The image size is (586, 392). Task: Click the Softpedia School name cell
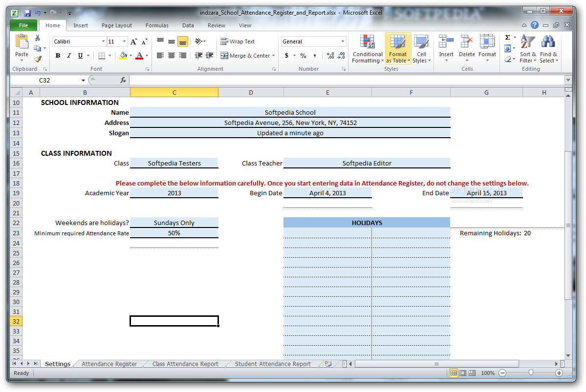pos(290,112)
